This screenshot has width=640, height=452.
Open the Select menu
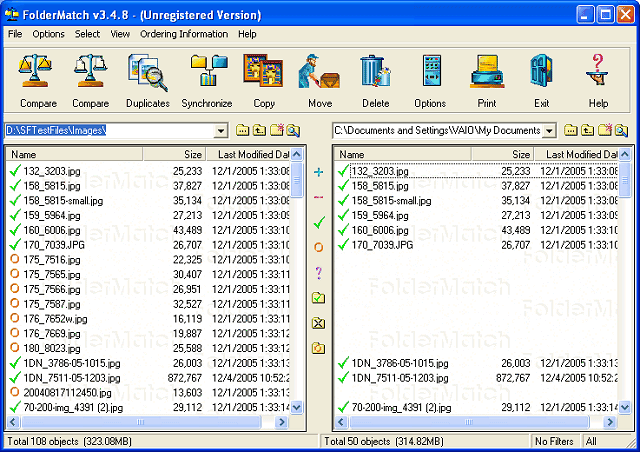click(x=87, y=34)
